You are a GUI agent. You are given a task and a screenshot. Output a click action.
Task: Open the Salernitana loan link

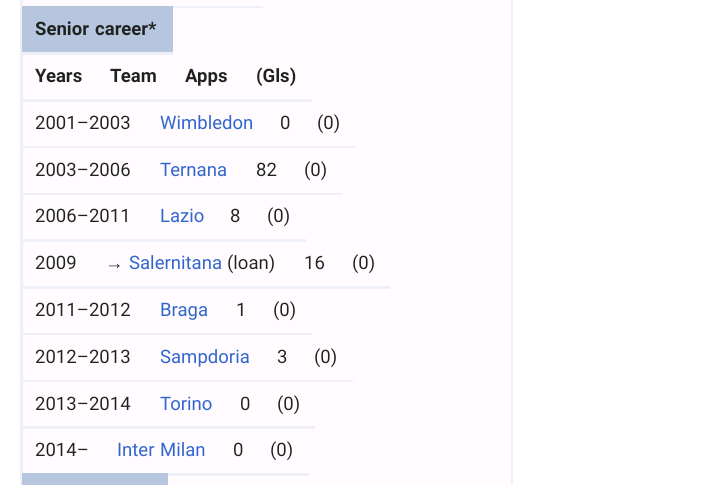pos(175,263)
